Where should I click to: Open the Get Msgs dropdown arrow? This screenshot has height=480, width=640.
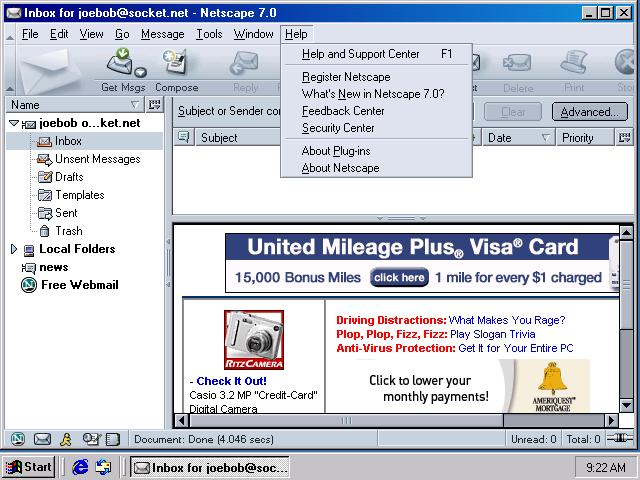click(x=140, y=72)
